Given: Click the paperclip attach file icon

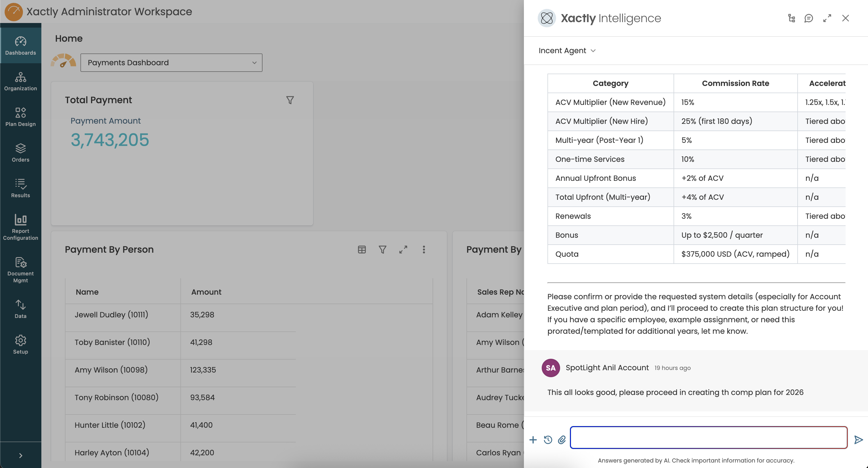Looking at the screenshot, I should [x=562, y=440].
